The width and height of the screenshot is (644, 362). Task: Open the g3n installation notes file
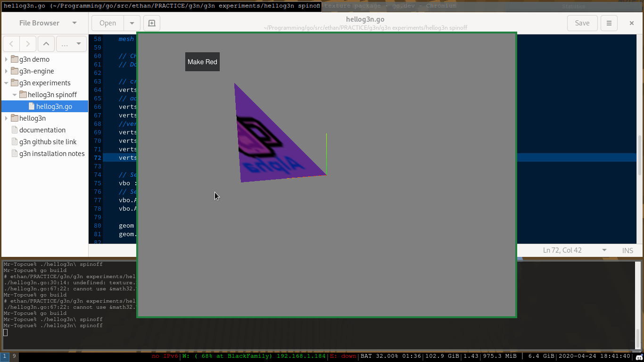pos(52,154)
